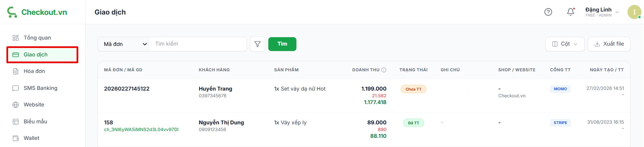
Task: Click the Checkout.vn logo
Action: [x=37, y=12]
